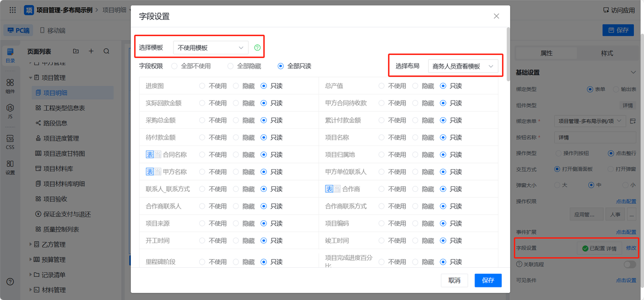
Task: Open the 选择布局 dropdown
Action: pos(463,66)
